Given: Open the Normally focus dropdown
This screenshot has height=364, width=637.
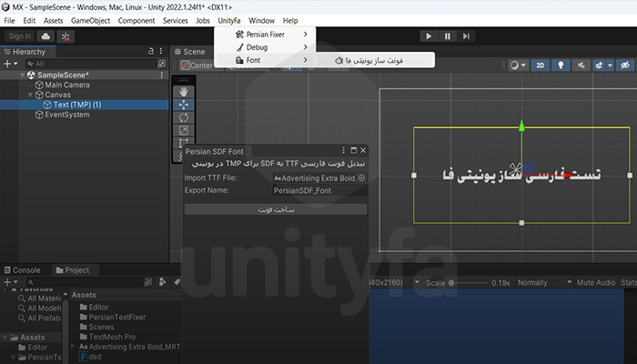Looking at the screenshot, I should (x=544, y=282).
